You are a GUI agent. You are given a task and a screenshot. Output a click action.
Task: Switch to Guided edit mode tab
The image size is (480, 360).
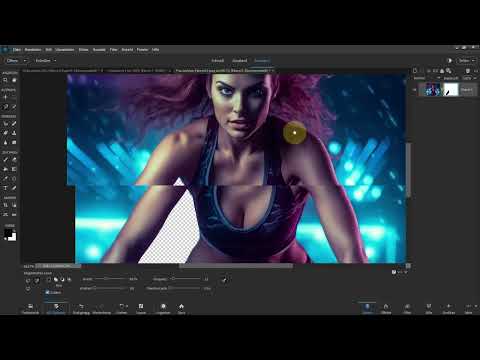point(240,61)
